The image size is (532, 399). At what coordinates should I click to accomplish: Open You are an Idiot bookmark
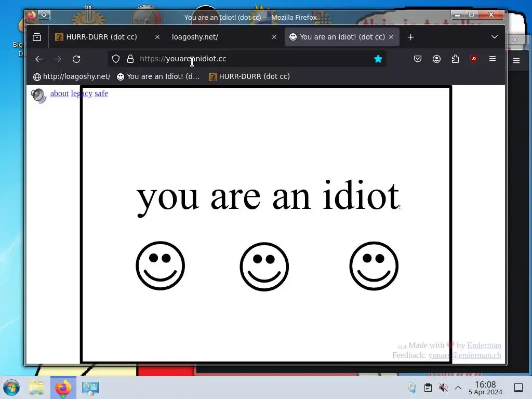158,77
